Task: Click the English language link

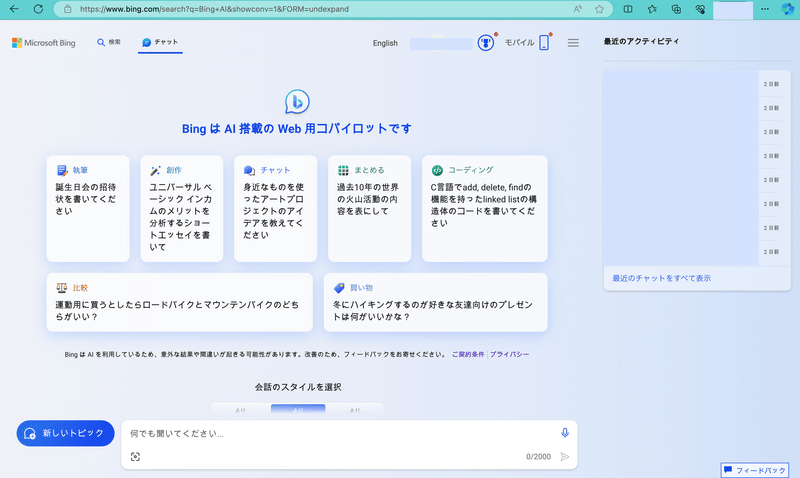Action: [x=385, y=43]
